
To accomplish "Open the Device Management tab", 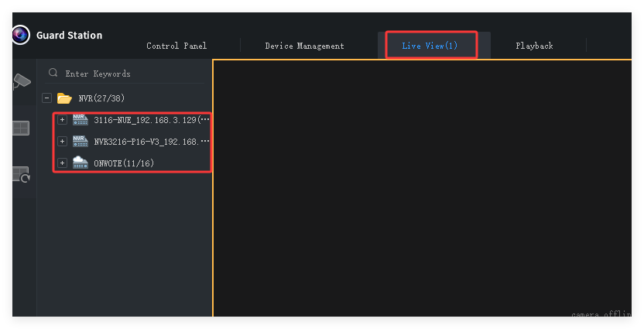I will (x=304, y=46).
